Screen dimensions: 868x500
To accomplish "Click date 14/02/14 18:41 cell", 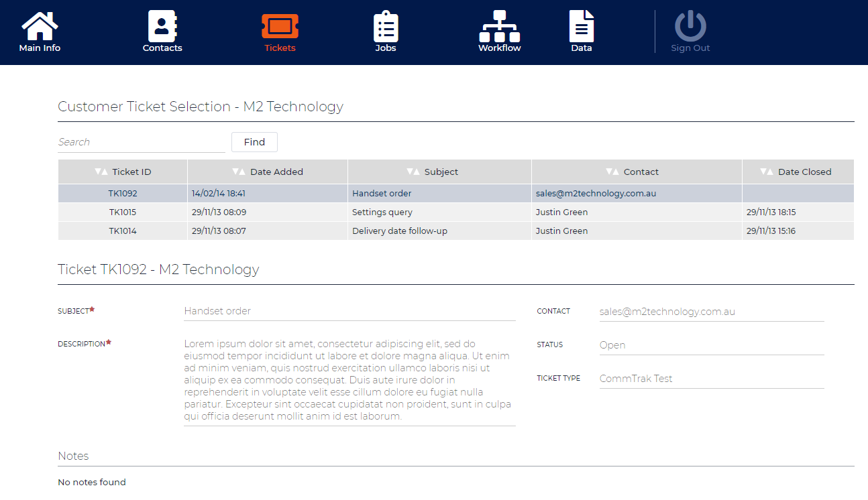I will coord(268,193).
